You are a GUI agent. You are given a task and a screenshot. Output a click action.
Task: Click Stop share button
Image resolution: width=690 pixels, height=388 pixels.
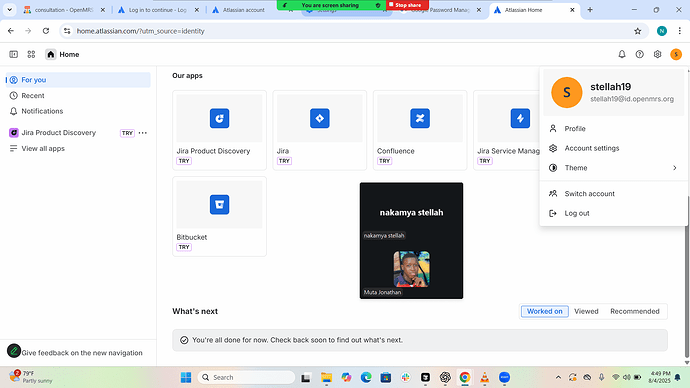(407, 5)
